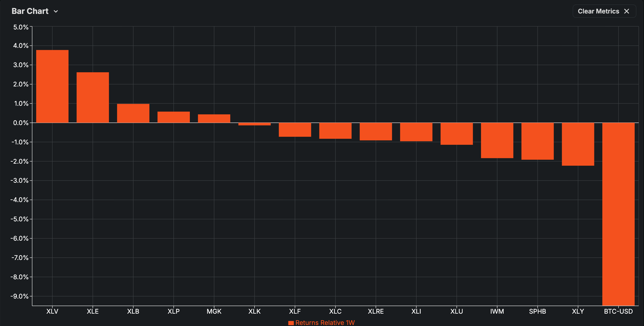Click the XLB bar
644x326 pixels.
click(133, 113)
